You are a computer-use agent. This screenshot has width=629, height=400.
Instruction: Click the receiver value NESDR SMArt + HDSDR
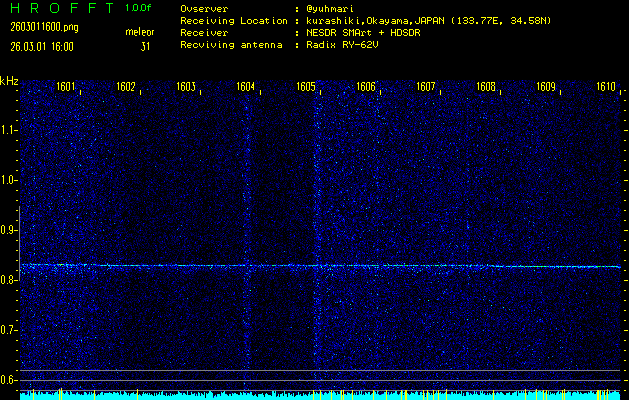[x=363, y=33]
